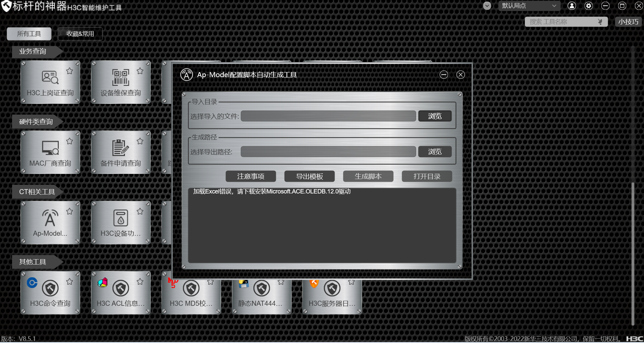Click the import file path field
Viewport: 644px width, 343px height.
[328, 116]
